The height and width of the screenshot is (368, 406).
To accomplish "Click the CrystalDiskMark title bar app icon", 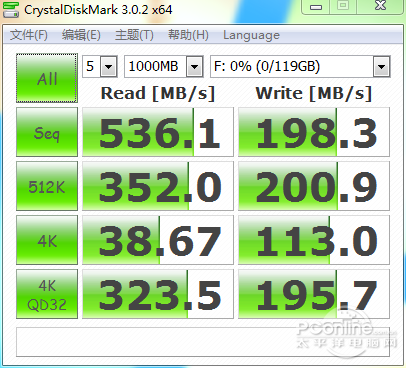I will click(11, 9).
